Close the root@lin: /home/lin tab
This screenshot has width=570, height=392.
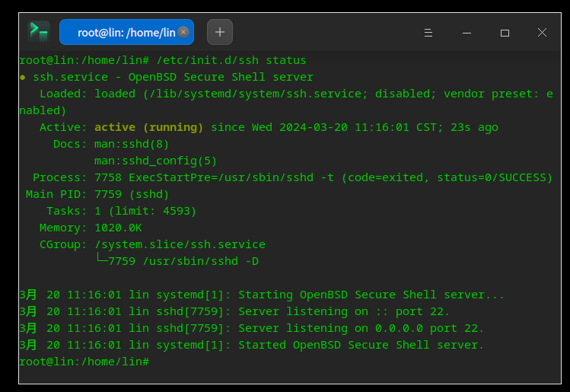tap(183, 32)
